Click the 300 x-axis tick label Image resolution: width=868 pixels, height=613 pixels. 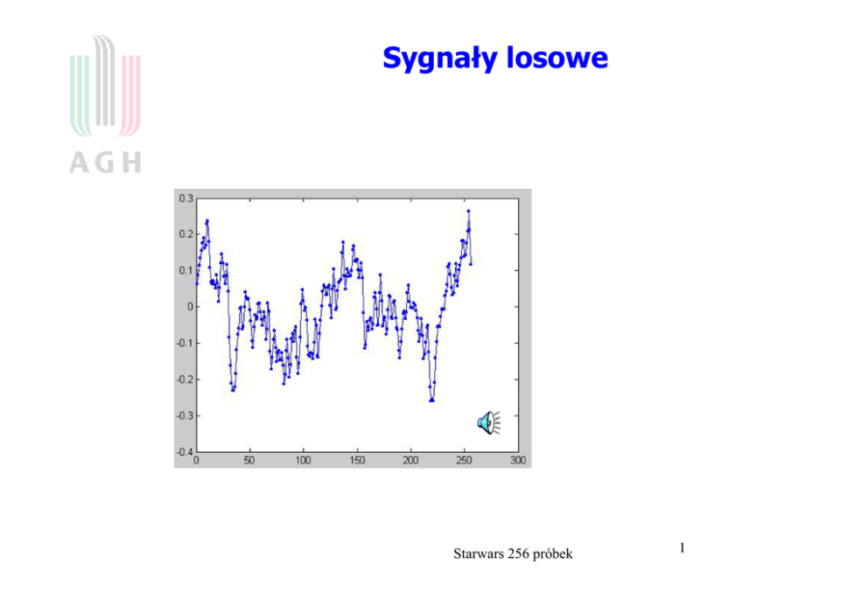(518, 460)
